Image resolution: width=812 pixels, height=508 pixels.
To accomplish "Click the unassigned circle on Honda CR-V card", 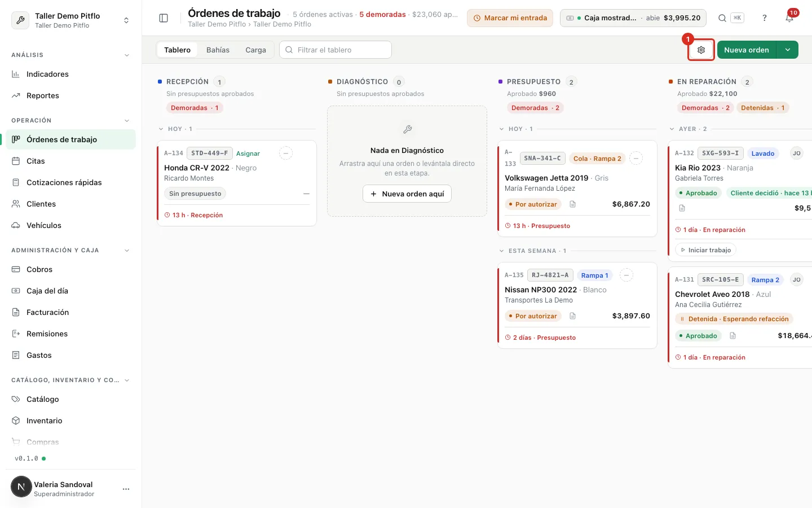I will [x=286, y=153].
